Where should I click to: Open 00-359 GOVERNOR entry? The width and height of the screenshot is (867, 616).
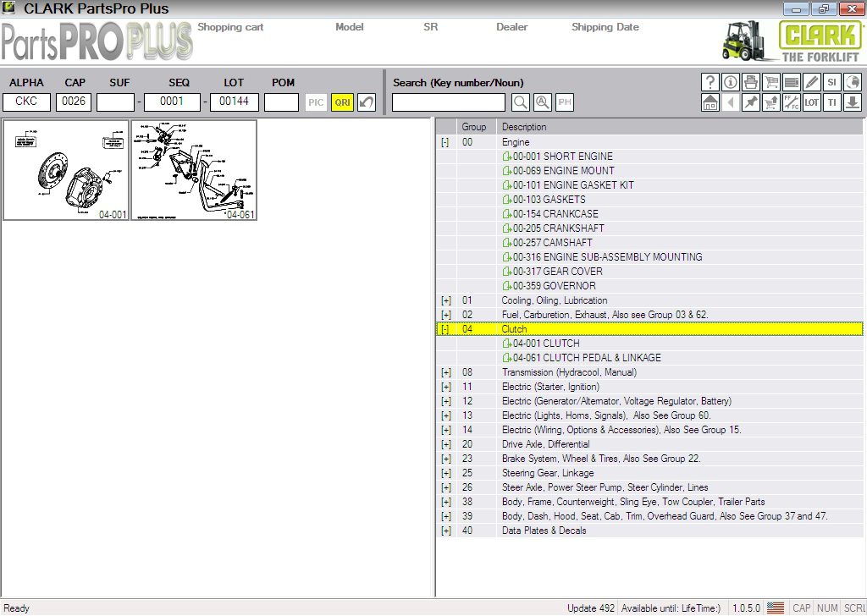pos(549,286)
